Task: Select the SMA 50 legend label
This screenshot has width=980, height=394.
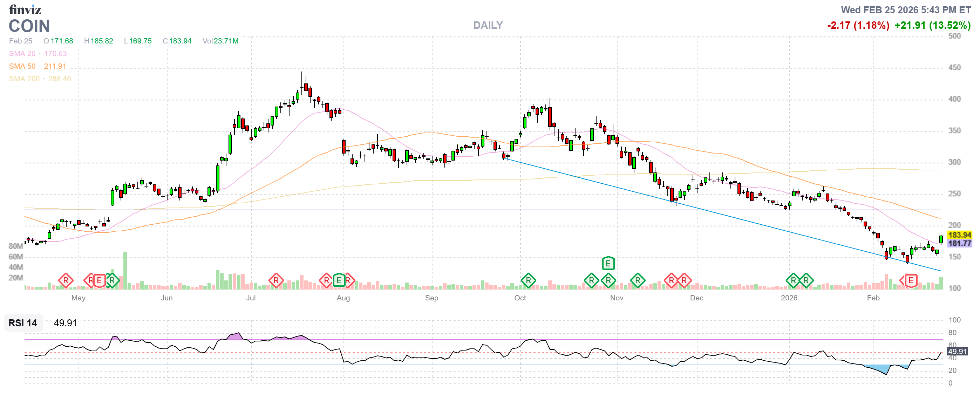Action: (22, 66)
